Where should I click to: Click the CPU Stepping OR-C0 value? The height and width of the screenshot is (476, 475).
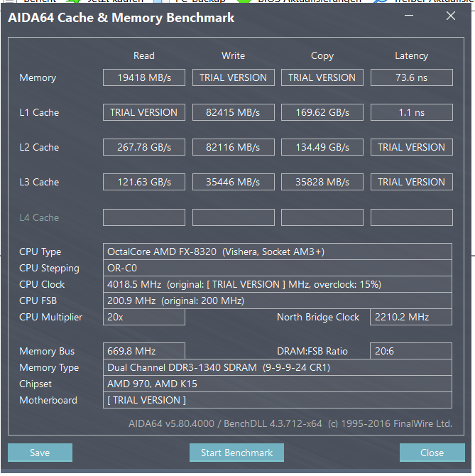pyautogui.click(x=278, y=268)
